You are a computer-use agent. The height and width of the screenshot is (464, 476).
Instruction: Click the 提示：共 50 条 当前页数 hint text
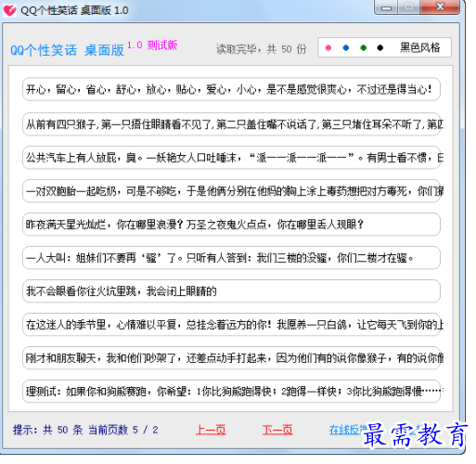[x=85, y=430]
